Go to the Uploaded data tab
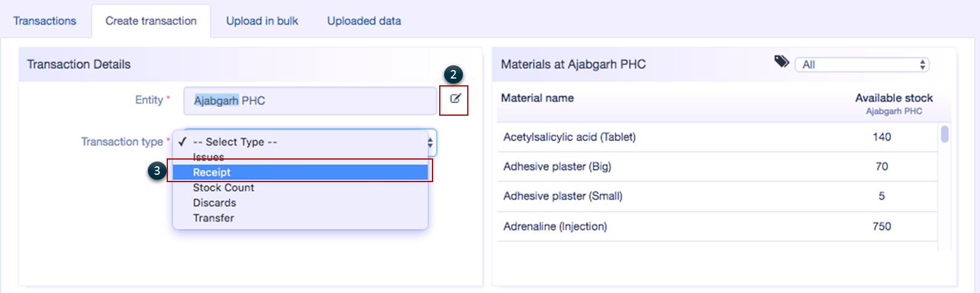 coord(364,21)
